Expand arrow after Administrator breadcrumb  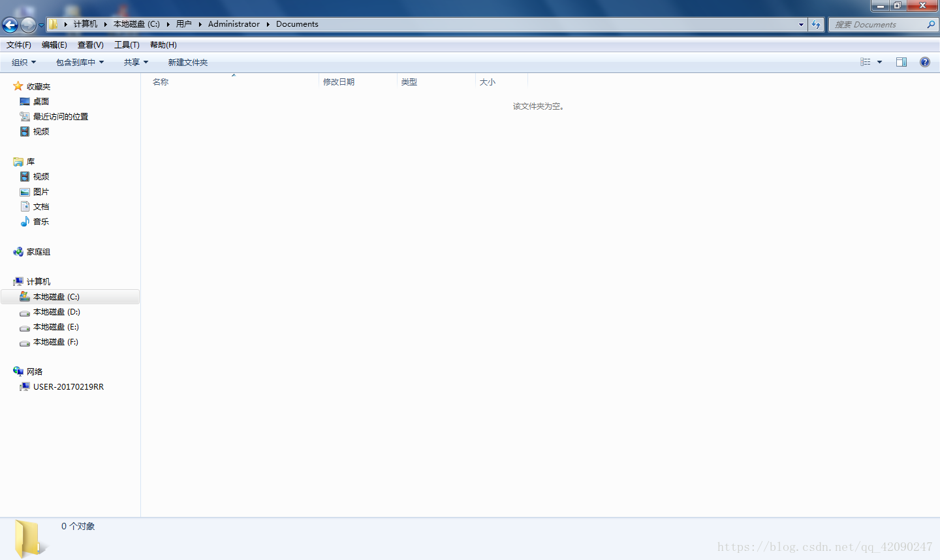(x=268, y=24)
